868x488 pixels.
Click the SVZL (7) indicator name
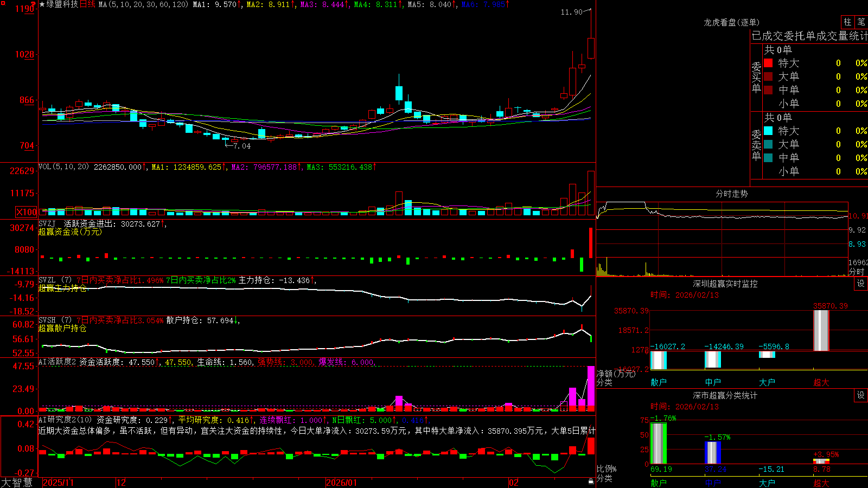(55, 280)
